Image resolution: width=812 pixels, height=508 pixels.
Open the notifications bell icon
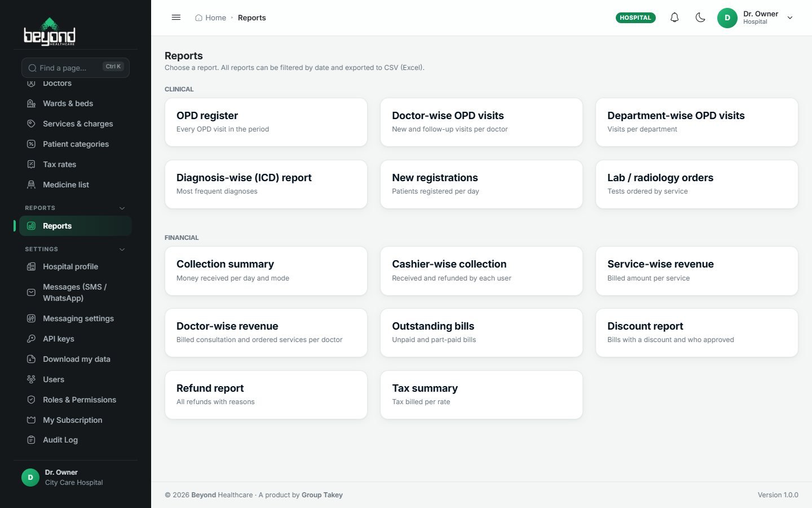pyautogui.click(x=674, y=17)
